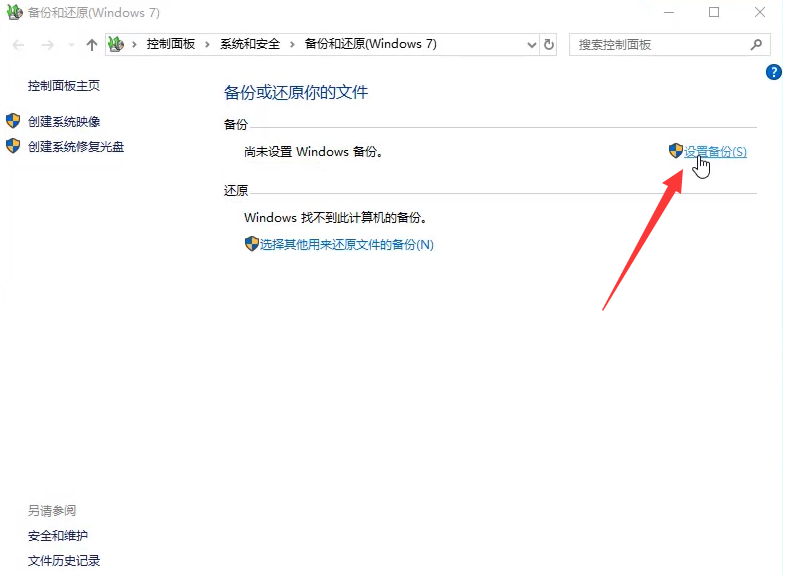The image size is (791, 575).
Task: Open 创建系统修复光盘 in the sidebar
Action: 76,147
